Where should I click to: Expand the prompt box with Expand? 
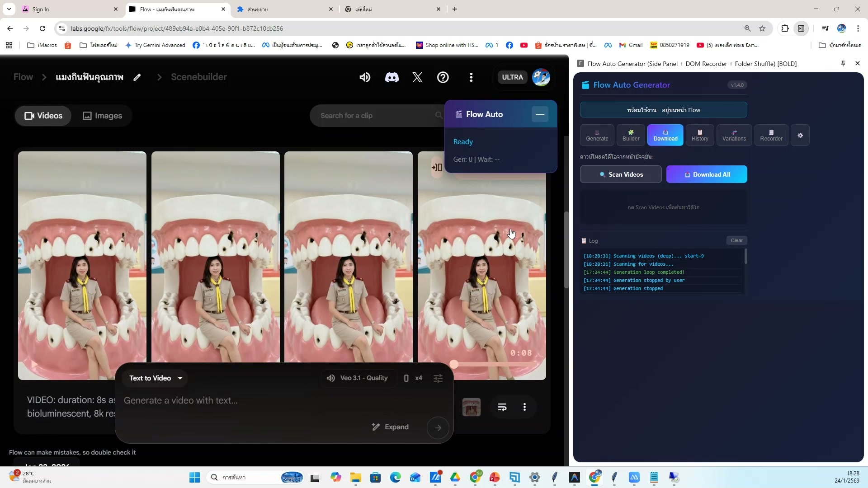click(390, 427)
